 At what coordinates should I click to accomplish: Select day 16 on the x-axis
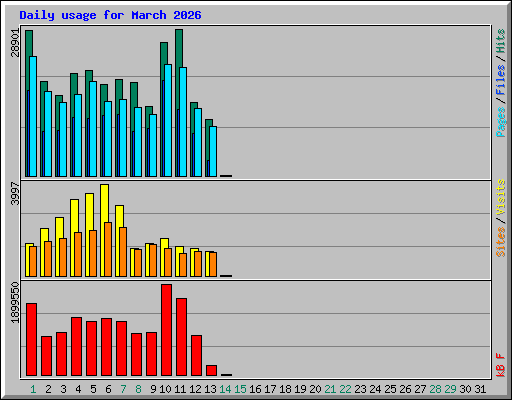pos(255,389)
